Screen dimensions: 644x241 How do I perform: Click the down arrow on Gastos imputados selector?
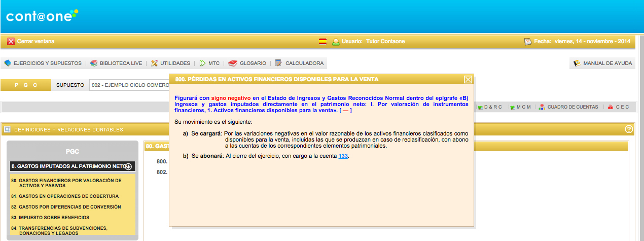[128, 166]
